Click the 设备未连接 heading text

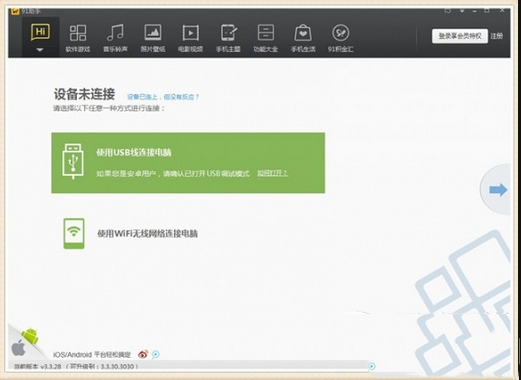pos(84,94)
